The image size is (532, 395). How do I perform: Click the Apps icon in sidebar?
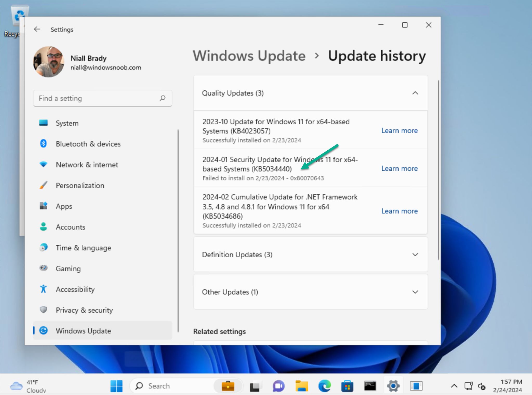(43, 206)
